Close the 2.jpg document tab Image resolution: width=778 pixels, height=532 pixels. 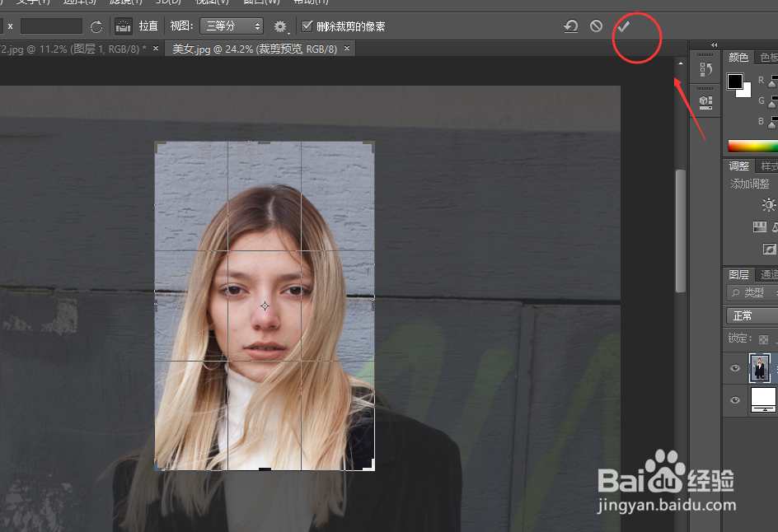coord(156,48)
